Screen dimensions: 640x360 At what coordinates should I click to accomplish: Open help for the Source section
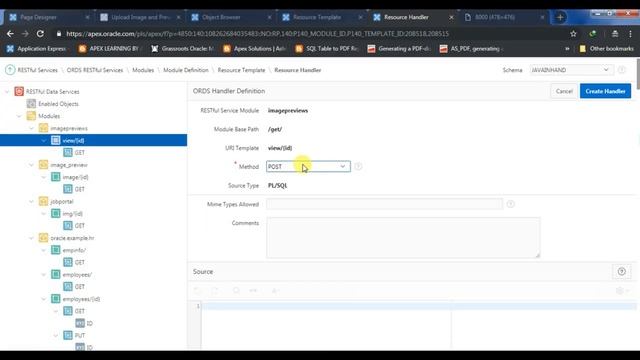click(x=622, y=271)
